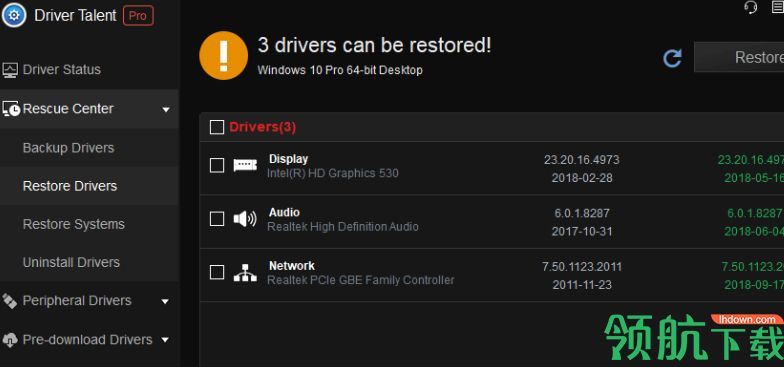The width and height of the screenshot is (784, 367).
Task: Click 'Windows 10 Pro 64-bit Desktop' text
Action: 340,70
